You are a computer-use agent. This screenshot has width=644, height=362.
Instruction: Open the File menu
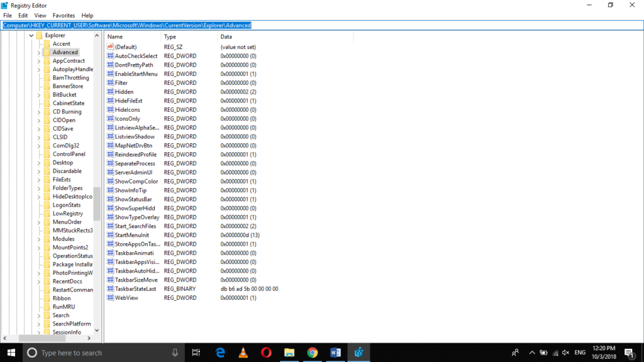click(x=9, y=15)
